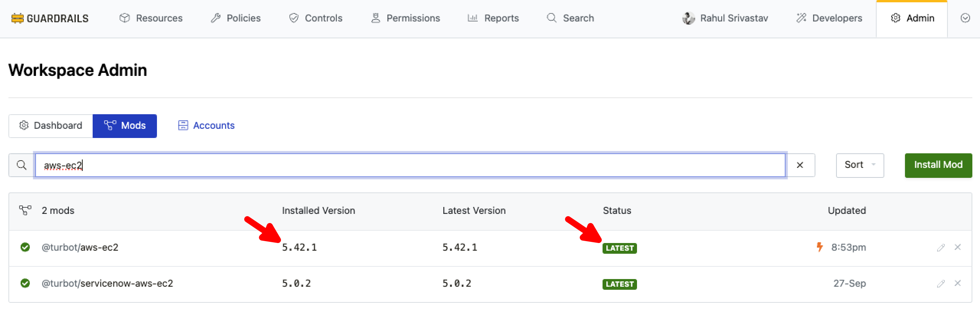This screenshot has height=335, width=980.
Task: Go to the Policies menu
Action: click(x=236, y=18)
